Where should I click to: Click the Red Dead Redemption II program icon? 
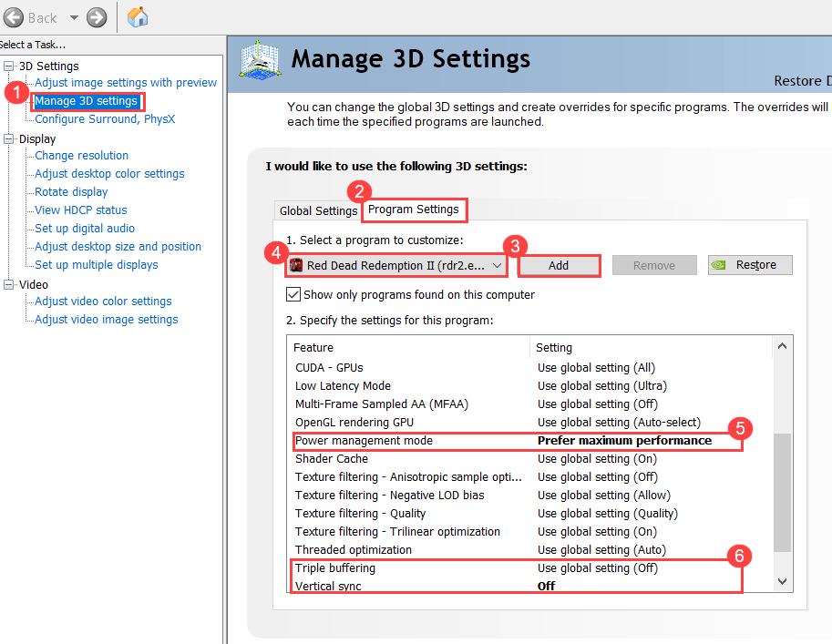[296, 265]
